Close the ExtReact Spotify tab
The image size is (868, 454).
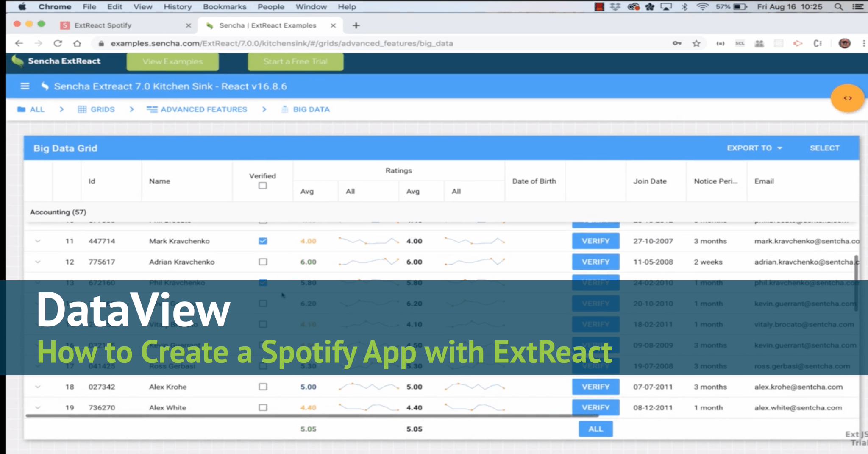[x=189, y=25]
